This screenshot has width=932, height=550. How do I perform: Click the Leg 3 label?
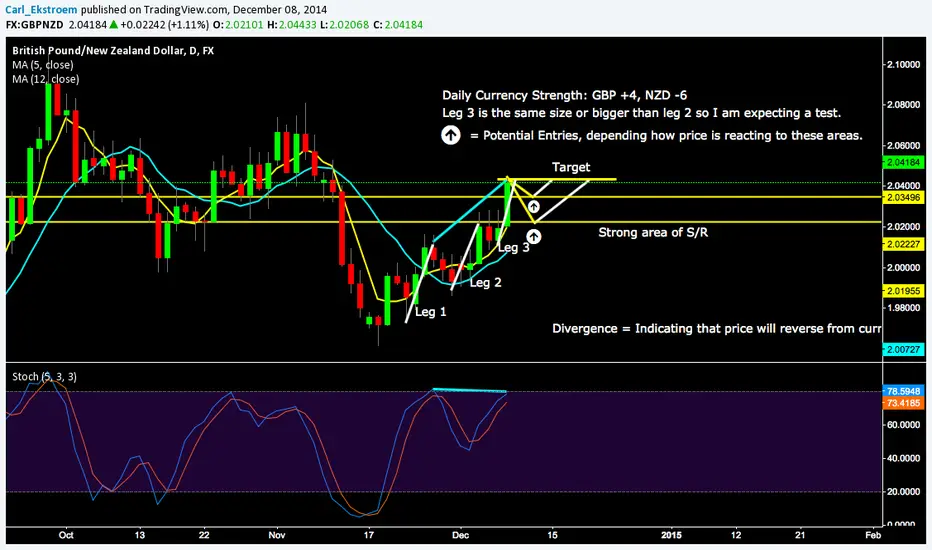pyautogui.click(x=514, y=248)
